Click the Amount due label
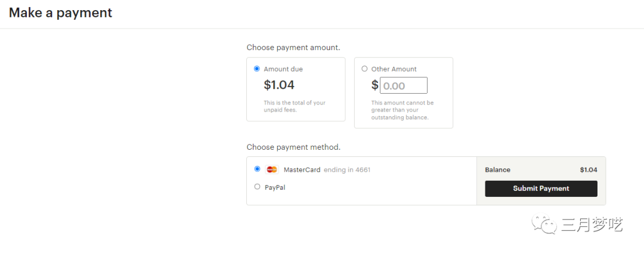Image resolution: width=644 pixels, height=253 pixels. pyautogui.click(x=283, y=69)
